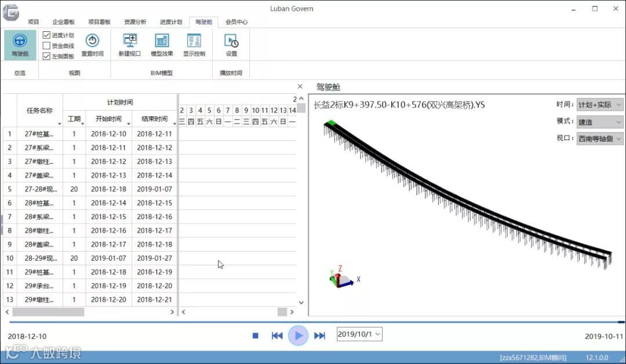Viewport: 626px width, 364px height.
Task: Click the timeline progress slider handle
Action: coord(621,322)
